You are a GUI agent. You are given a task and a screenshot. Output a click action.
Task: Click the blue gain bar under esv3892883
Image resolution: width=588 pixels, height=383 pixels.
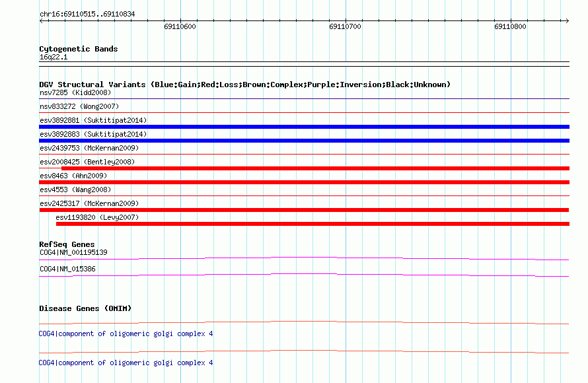click(x=304, y=141)
